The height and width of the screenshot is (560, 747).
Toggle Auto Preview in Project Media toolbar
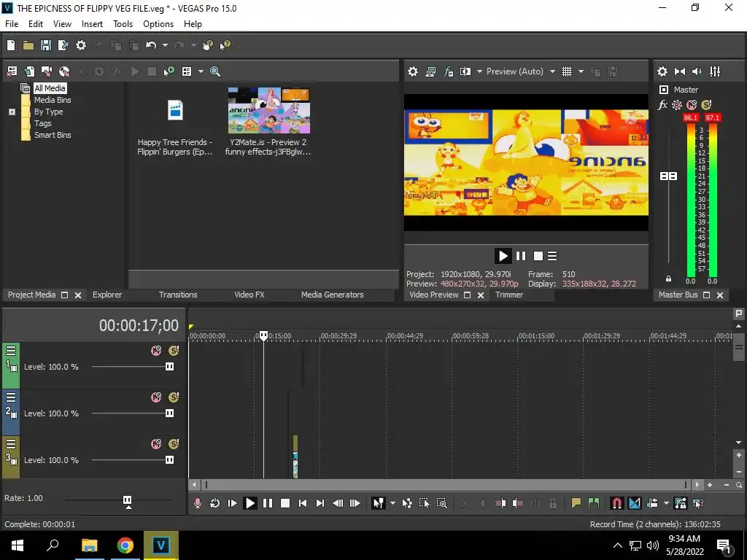[169, 71]
